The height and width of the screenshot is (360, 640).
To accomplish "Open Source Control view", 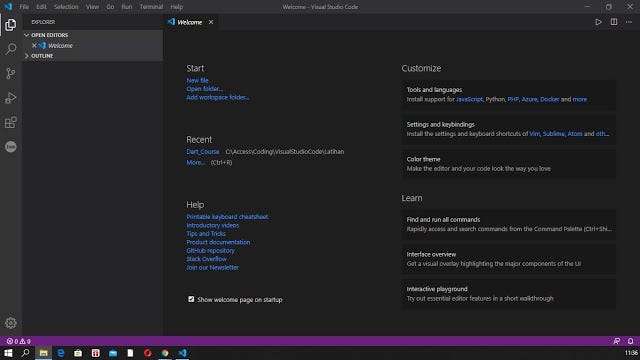I will pyautogui.click(x=11, y=73).
